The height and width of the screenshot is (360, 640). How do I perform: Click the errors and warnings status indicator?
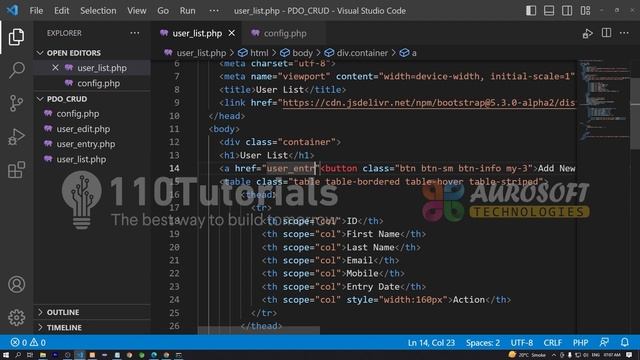(28, 342)
